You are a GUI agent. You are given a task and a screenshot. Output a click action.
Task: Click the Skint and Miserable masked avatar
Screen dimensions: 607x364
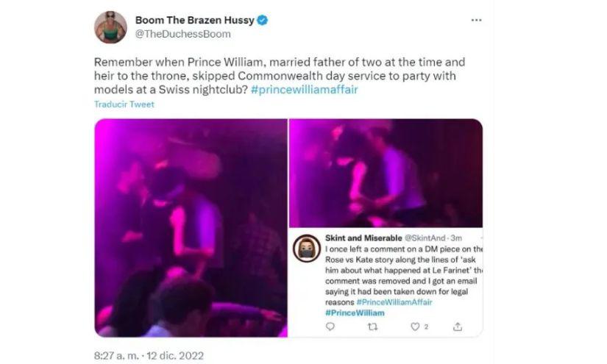coord(305,250)
